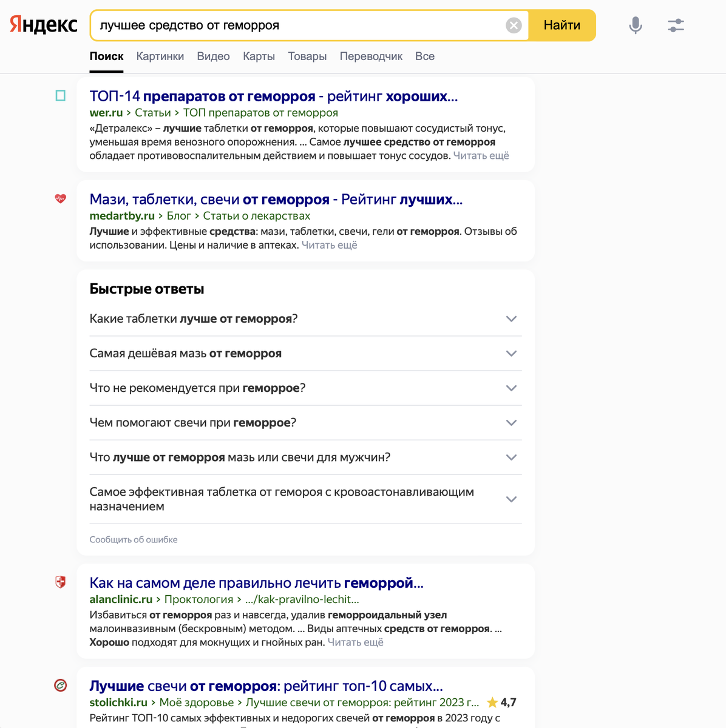
Task: Select the 4,7 star rating on stolichki result
Action: pos(501,703)
